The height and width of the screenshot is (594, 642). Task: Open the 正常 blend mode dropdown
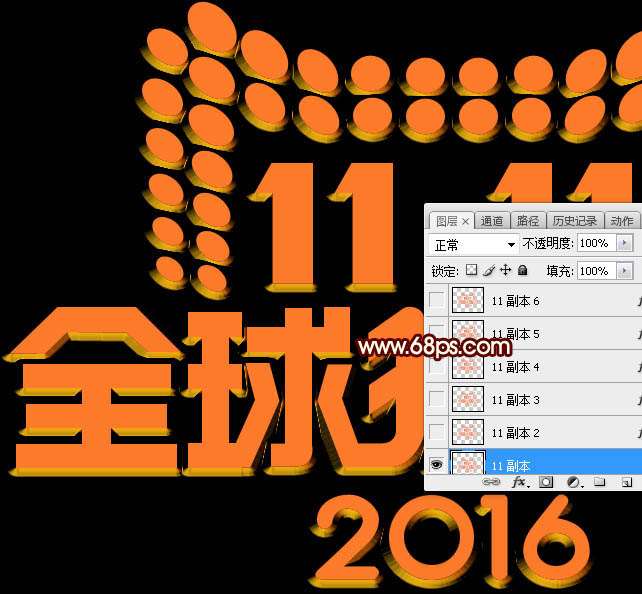click(x=473, y=244)
